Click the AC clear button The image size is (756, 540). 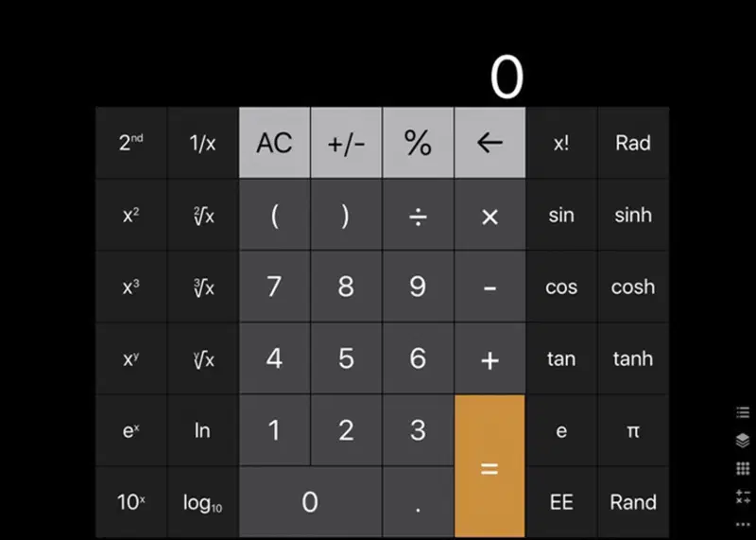point(274,143)
